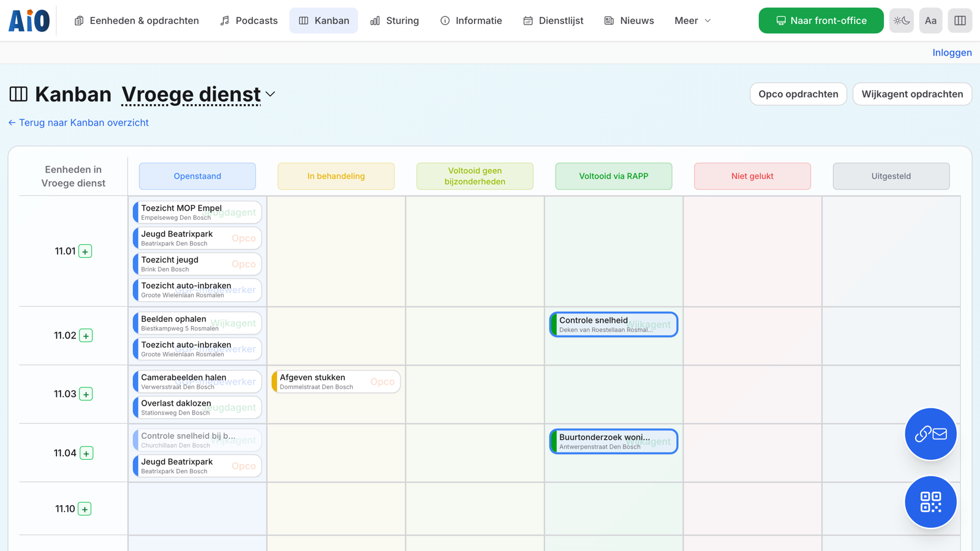Open the Sturing tab
Screen dimensions: 980x551
[394, 21]
